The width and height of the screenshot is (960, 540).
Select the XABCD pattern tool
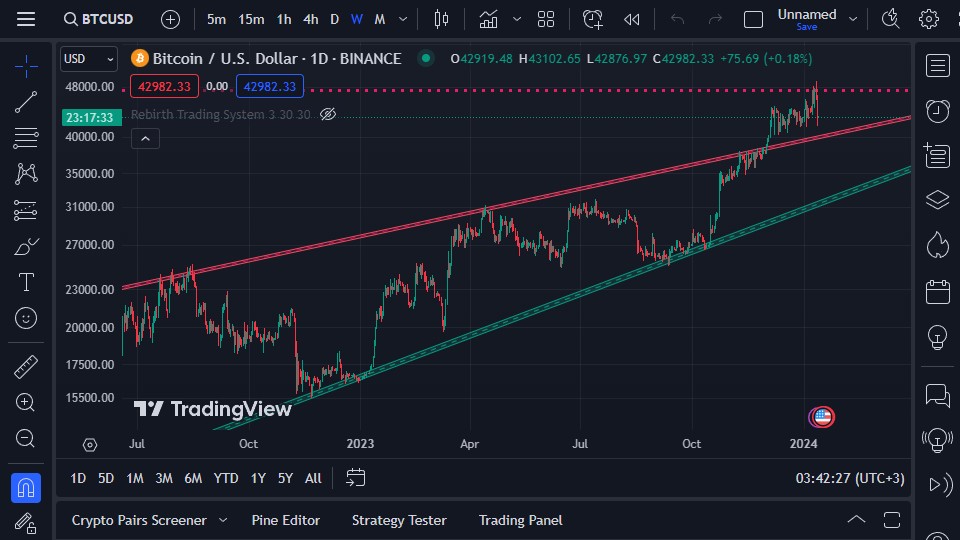[26, 174]
